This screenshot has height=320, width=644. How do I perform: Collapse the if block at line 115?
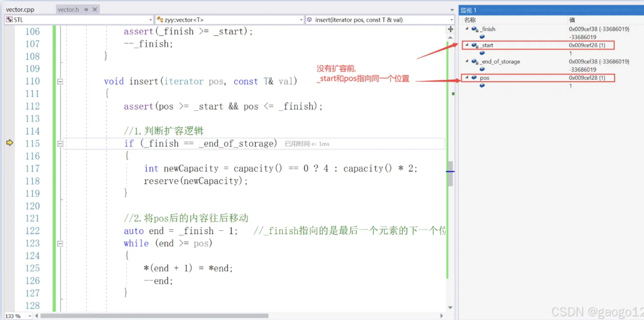point(60,144)
